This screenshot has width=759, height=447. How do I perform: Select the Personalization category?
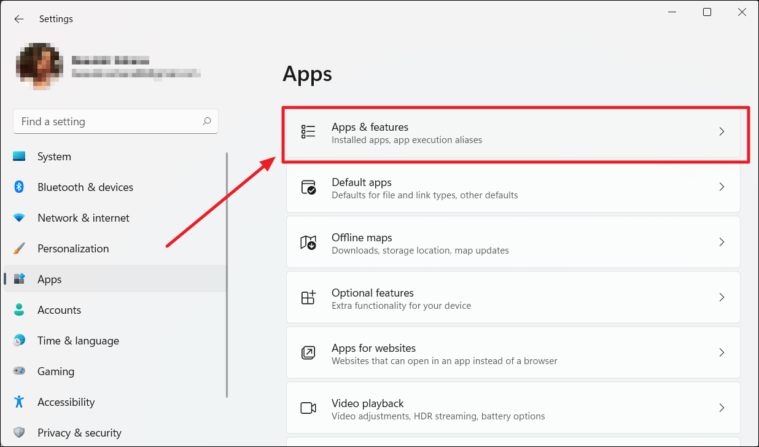73,248
